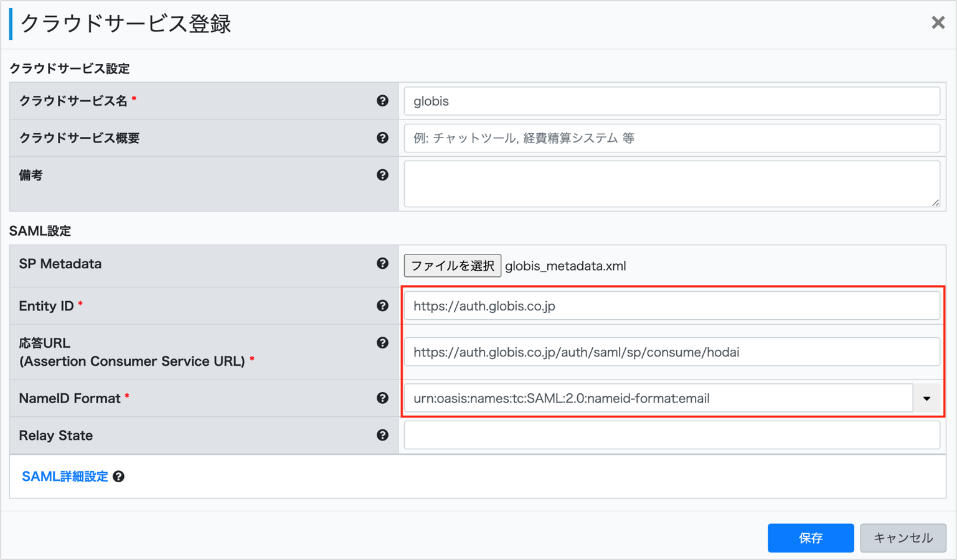Open help for クラウドサービス名 field

coord(382,100)
